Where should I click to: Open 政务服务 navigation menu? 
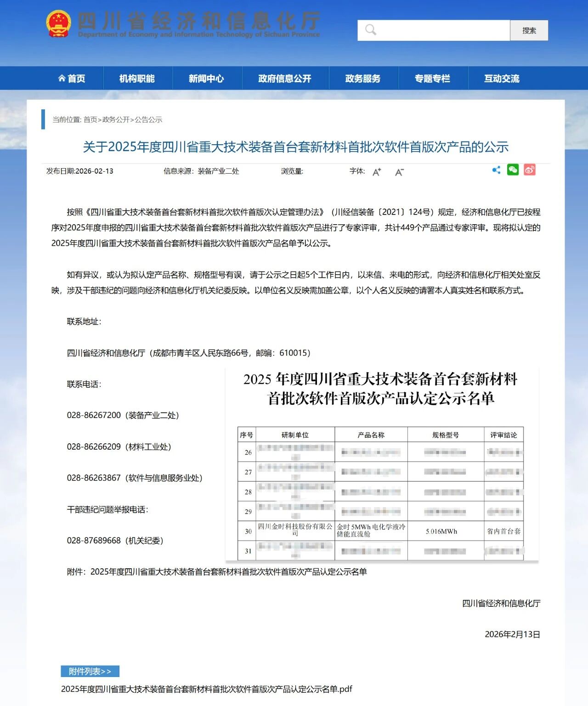363,79
